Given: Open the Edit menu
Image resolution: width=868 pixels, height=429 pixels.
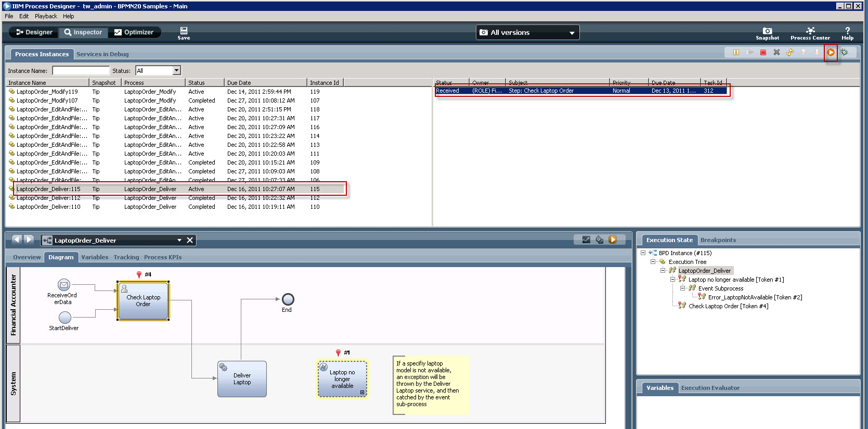Looking at the screenshot, I should (x=24, y=16).
